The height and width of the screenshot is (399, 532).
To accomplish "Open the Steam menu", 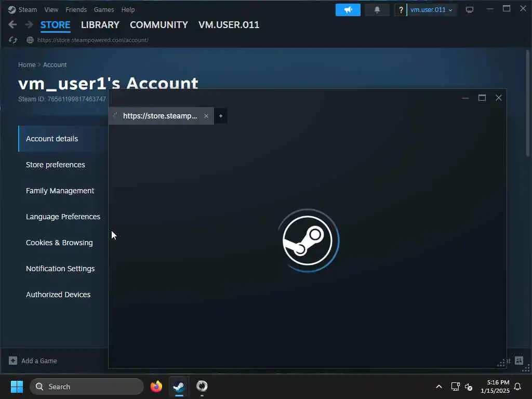I will click(x=28, y=9).
